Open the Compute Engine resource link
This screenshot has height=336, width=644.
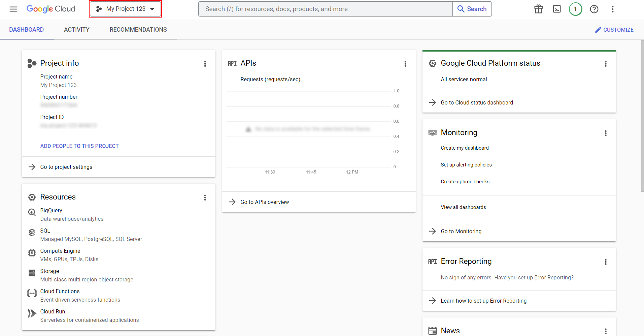click(x=60, y=251)
